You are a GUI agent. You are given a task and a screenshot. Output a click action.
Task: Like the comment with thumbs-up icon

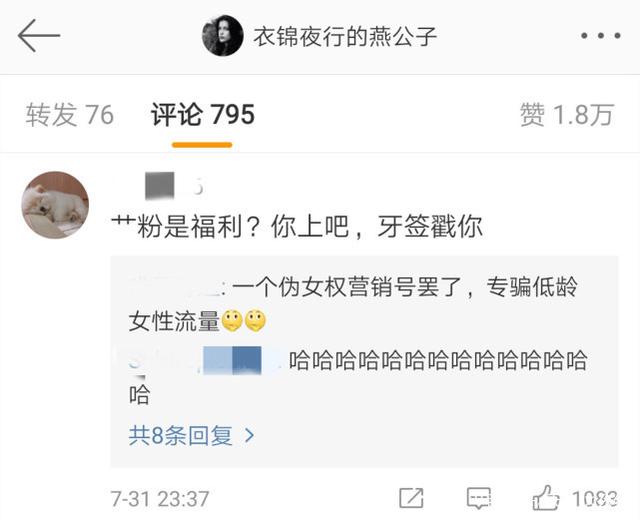click(545, 498)
